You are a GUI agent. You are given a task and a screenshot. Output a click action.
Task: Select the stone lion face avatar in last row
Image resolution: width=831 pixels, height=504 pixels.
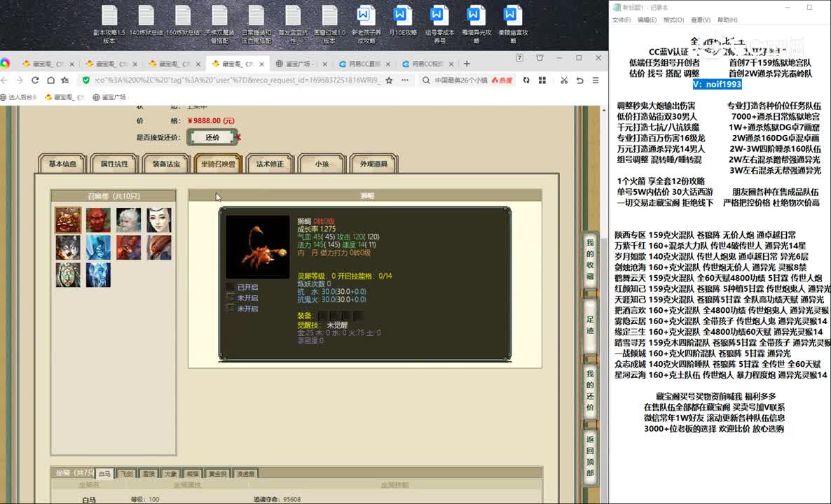pos(69,275)
